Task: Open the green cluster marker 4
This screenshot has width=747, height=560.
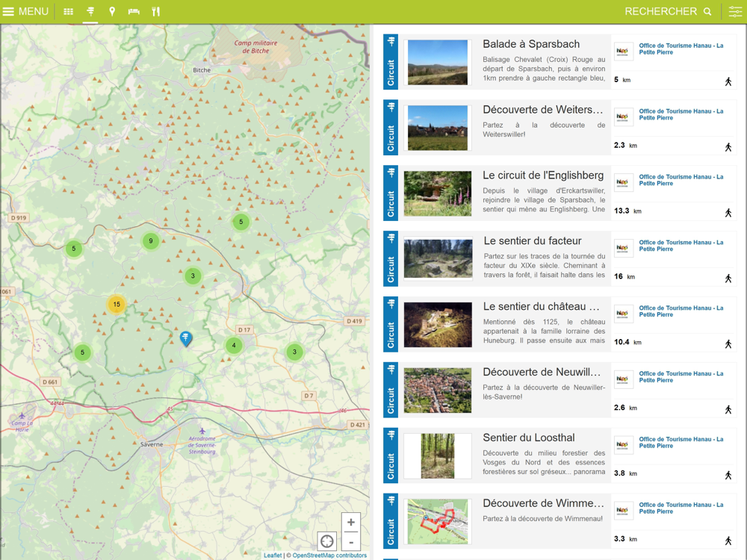Action: click(x=233, y=345)
